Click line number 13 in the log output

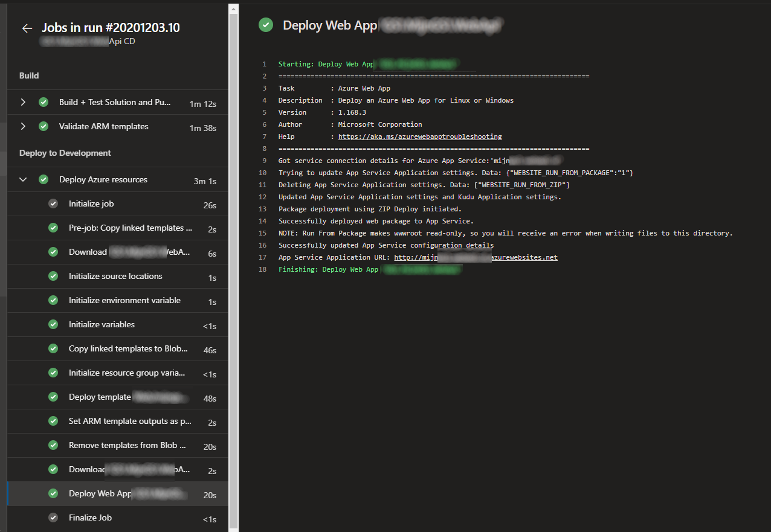(x=262, y=209)
